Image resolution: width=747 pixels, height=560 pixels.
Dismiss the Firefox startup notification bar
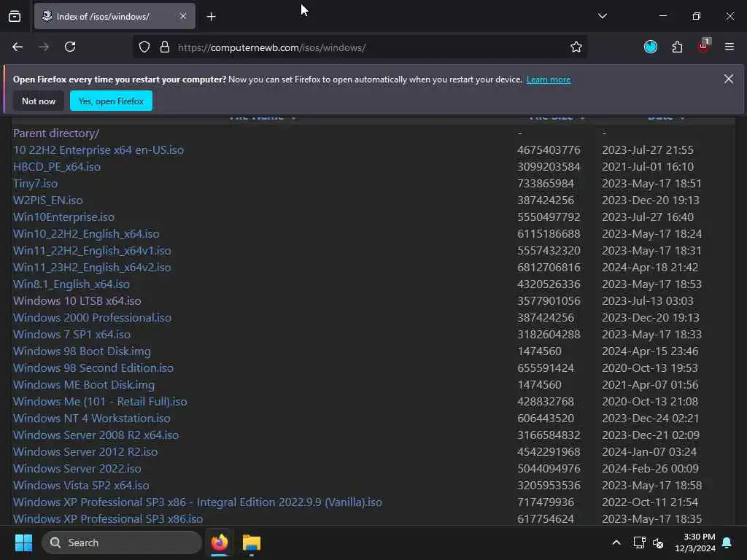tap(729, 79)
